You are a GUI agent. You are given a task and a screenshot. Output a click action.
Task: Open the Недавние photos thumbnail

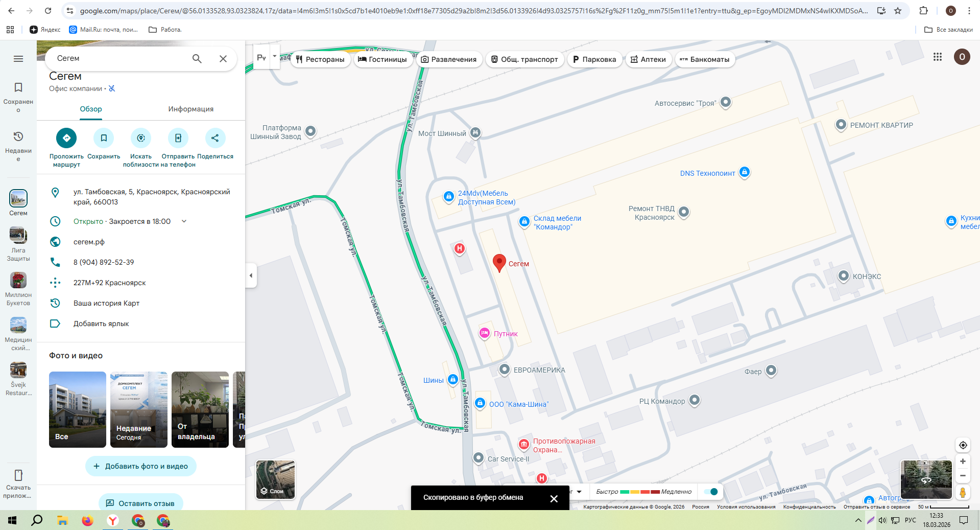click(139, 409)
